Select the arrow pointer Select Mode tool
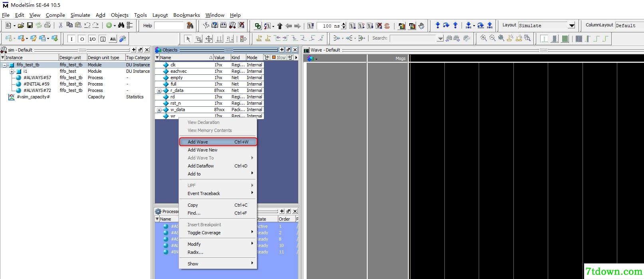 click(x=188, y=39)
